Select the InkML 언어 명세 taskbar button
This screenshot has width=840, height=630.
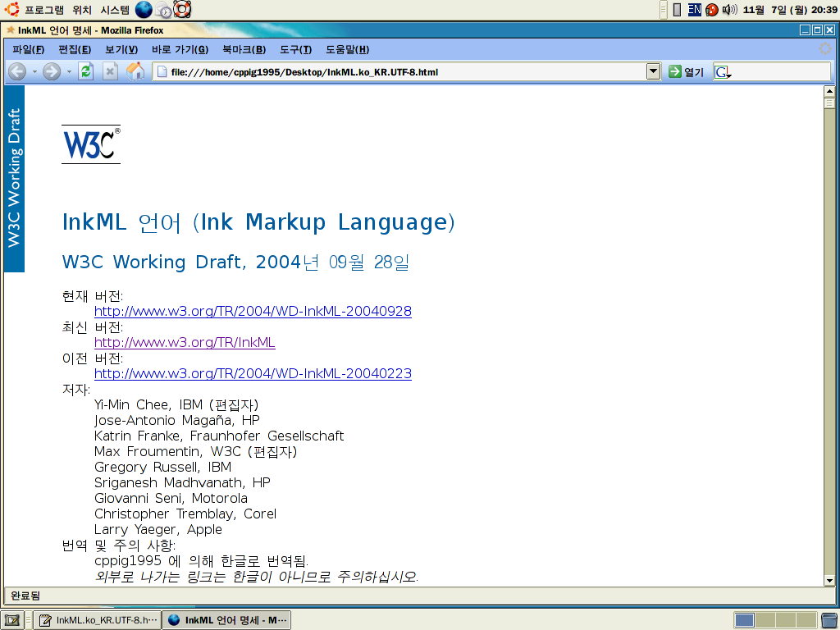[x=226, y=620]
